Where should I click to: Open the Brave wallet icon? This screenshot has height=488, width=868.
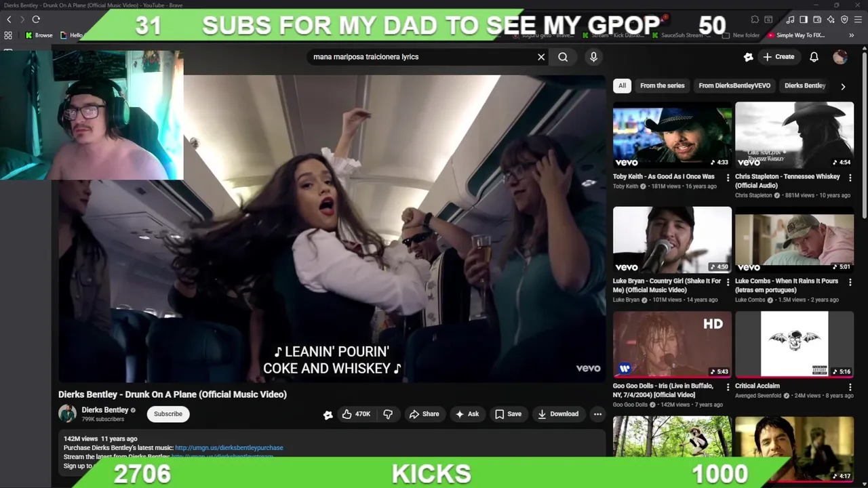pyautogui.click(x=817, y=20)
